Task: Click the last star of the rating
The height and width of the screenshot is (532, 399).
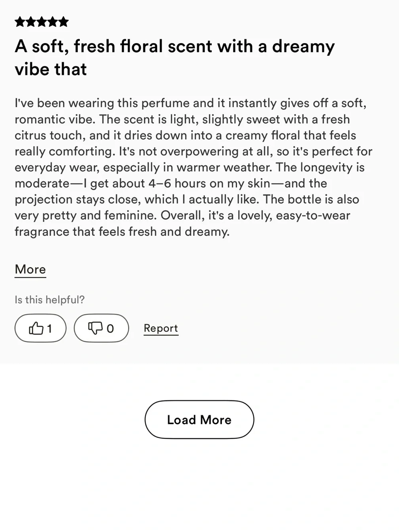Action: click(63, 22)
